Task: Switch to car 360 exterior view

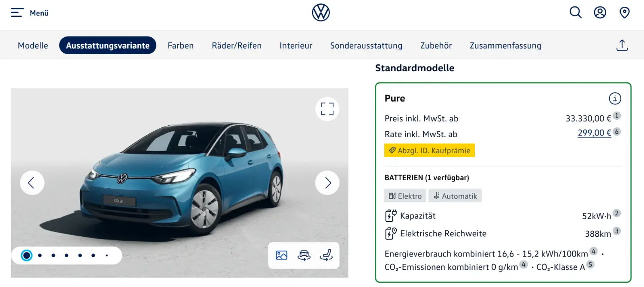Action: [x=304, y=256]
